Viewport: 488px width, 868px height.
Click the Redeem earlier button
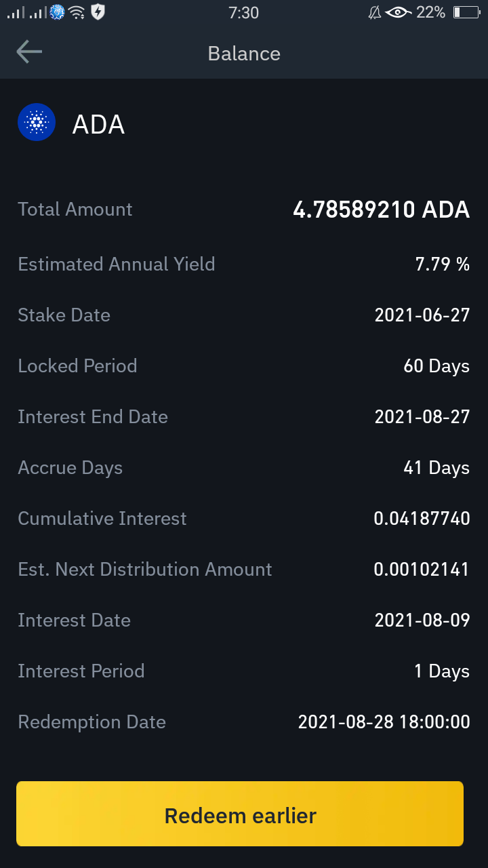point(240,814)
